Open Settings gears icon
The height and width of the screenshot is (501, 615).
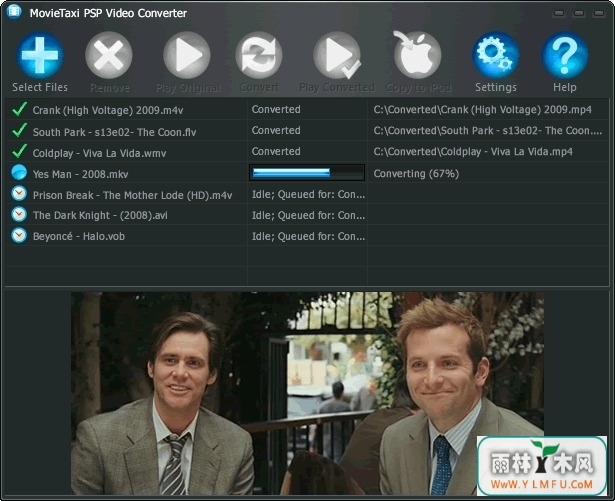[496, 55]
